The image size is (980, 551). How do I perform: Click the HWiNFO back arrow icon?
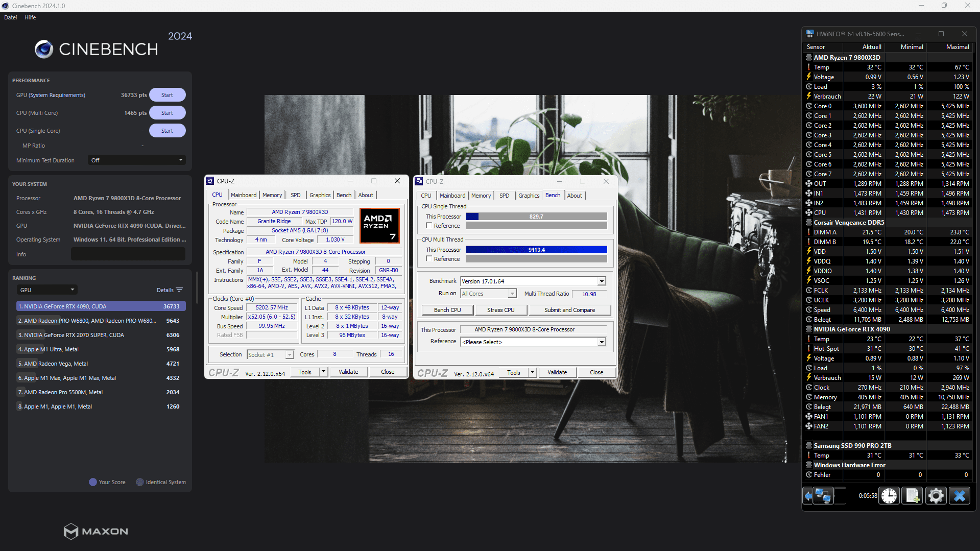pyautogui.click(x=808, y=495)
